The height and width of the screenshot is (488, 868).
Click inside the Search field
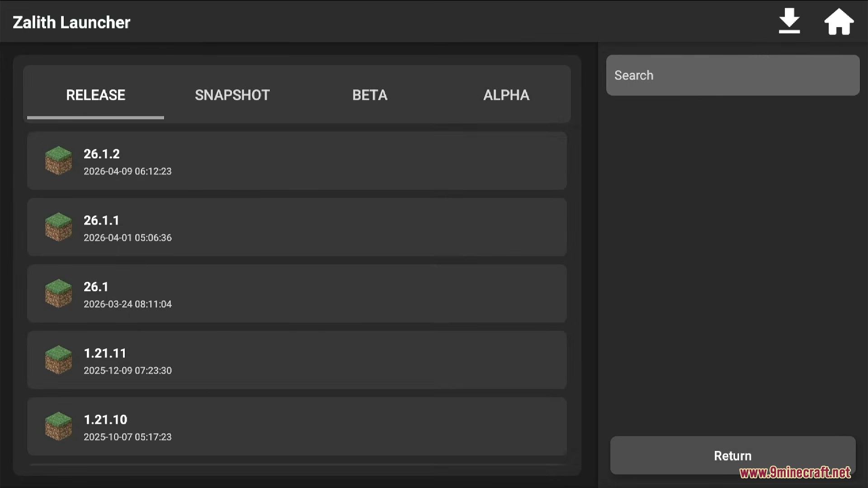pos(732,75)
